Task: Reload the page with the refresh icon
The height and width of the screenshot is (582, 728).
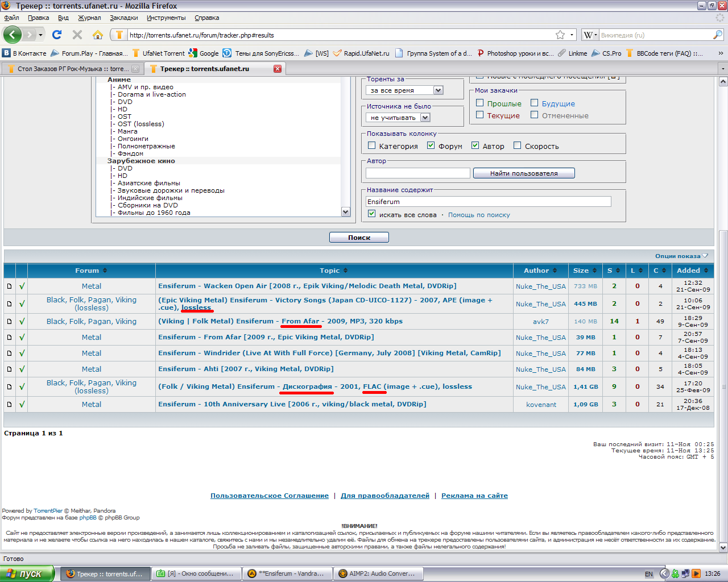Action: pos(57,35)
